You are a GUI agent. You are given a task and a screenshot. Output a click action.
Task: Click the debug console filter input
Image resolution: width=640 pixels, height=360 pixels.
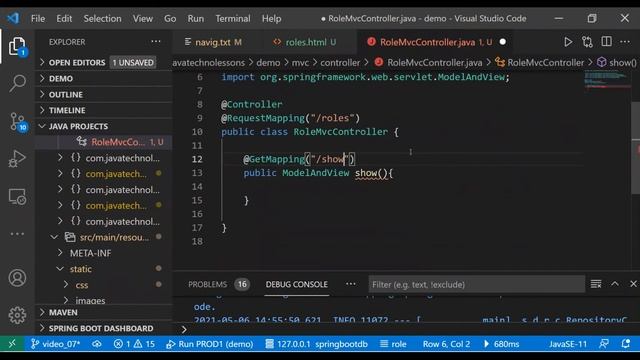point(476,284)
